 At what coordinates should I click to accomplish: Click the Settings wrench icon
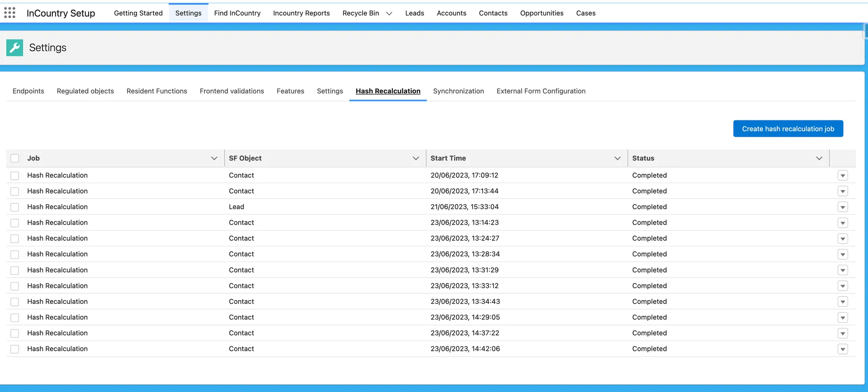click(x=14, y=48)
